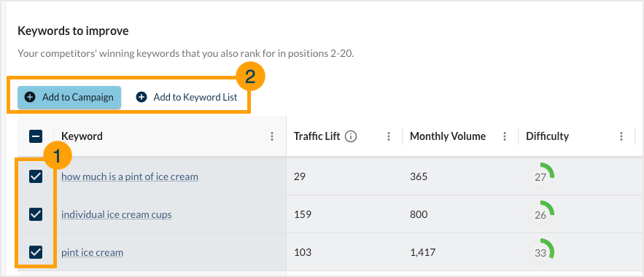Uncheck the 'individual ice cream cups' row checkbox
This screenshot has height=277, width=644.
(36, 214)
